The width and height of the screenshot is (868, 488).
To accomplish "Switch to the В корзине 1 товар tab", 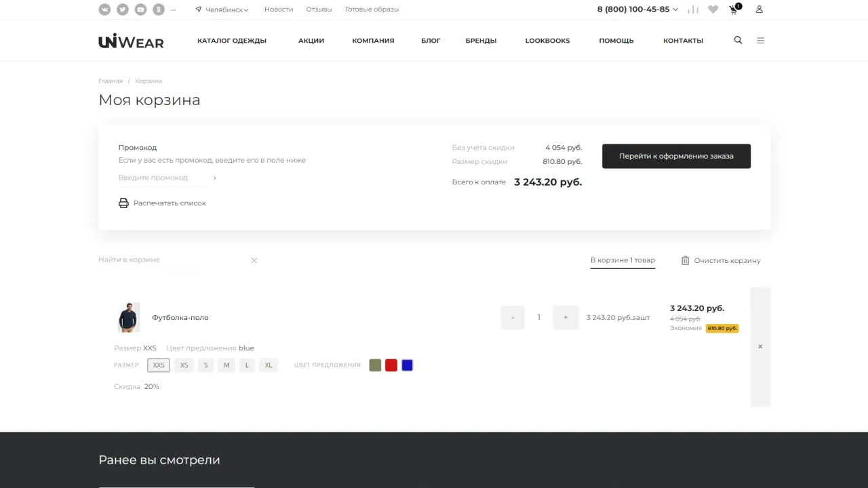I will coord(623,260).
